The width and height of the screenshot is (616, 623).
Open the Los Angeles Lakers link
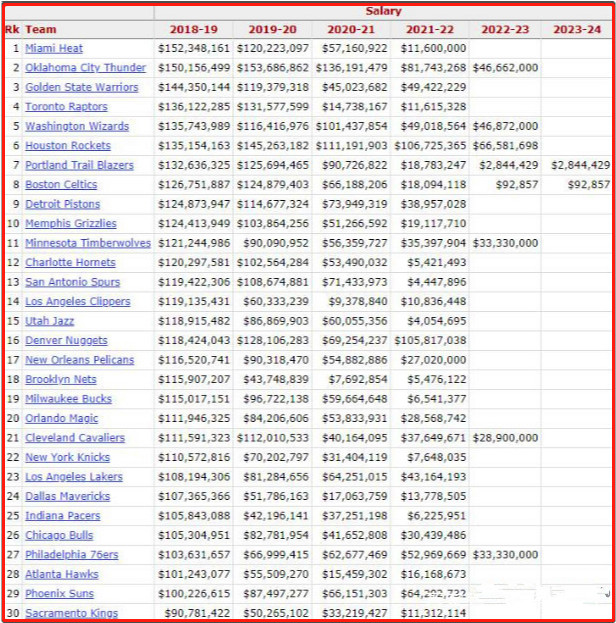(74, 477)
